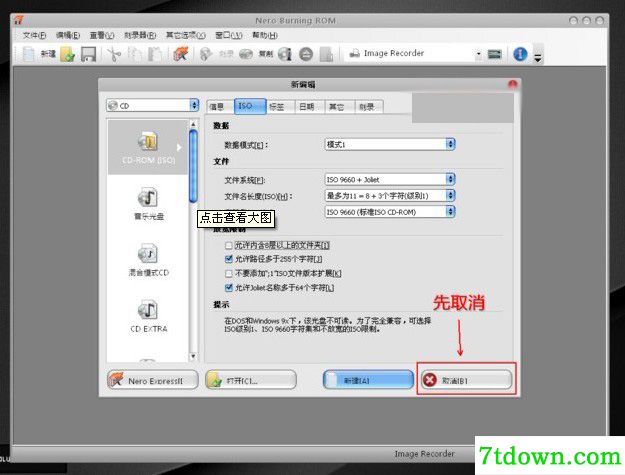
Task: Close the 新编辑 dialog with red button
Action: (512, 84)
